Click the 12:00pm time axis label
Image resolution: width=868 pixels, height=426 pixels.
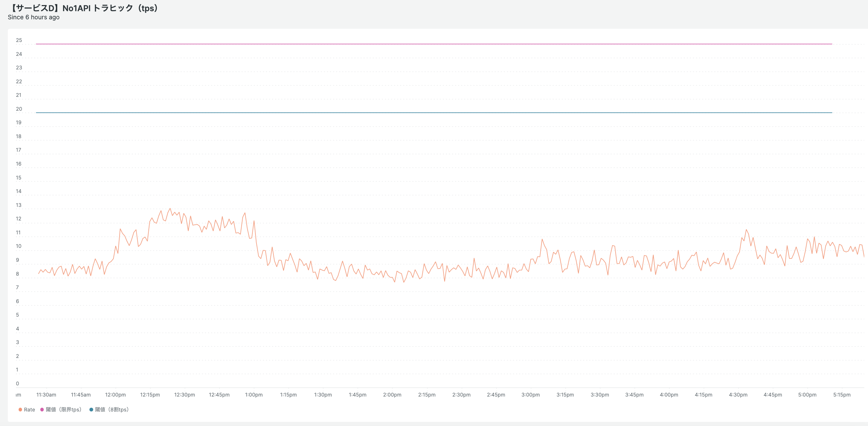pyautogui.click(x=115, y=395)
